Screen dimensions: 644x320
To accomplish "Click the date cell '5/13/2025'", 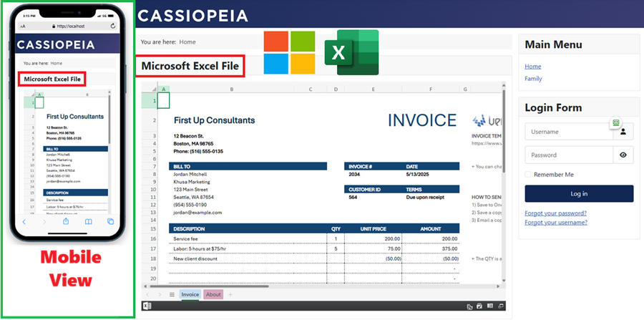I will point(417,174).
